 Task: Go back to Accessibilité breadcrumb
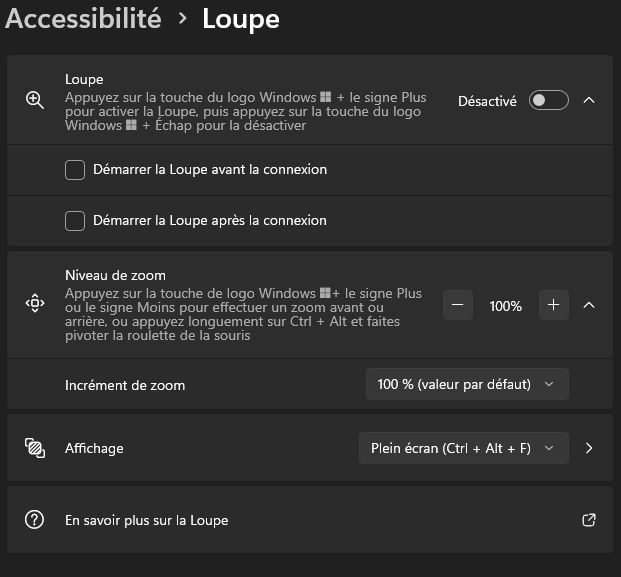point(84,19)
